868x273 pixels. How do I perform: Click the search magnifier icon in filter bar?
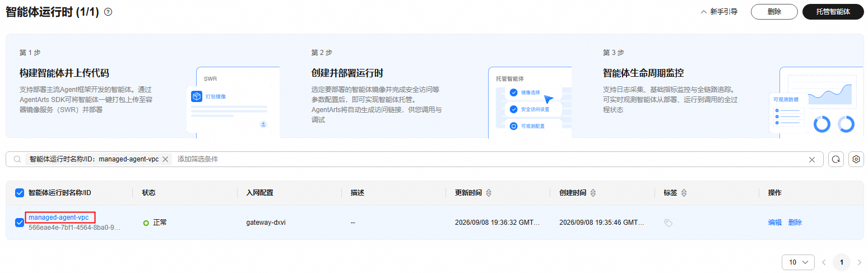coord(17,159)
